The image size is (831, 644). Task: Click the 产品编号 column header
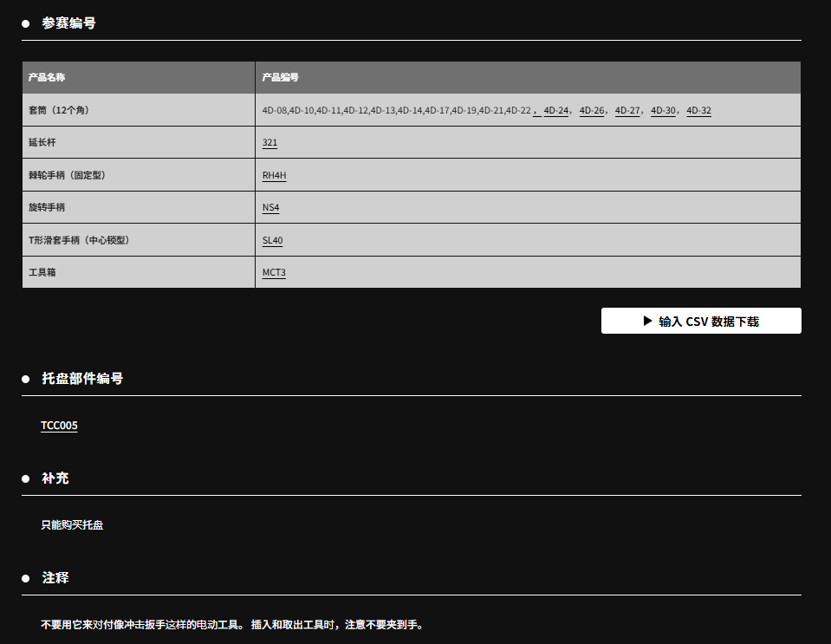(x=281, y=77)
